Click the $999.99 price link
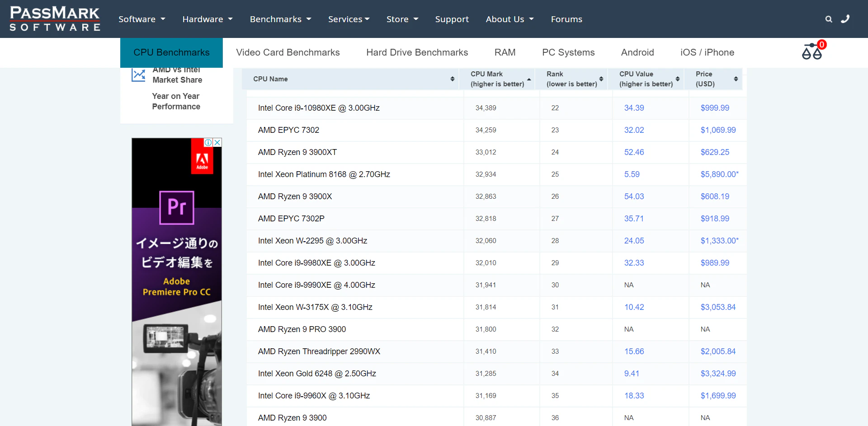868x426 pixels. (x=715, y=108)
